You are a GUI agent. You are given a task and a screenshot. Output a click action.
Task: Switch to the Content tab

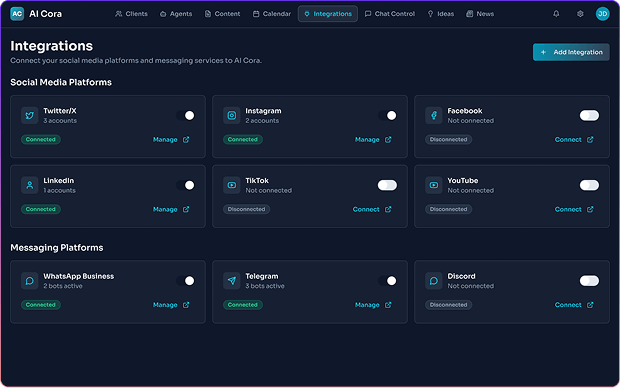coord(222,14)
